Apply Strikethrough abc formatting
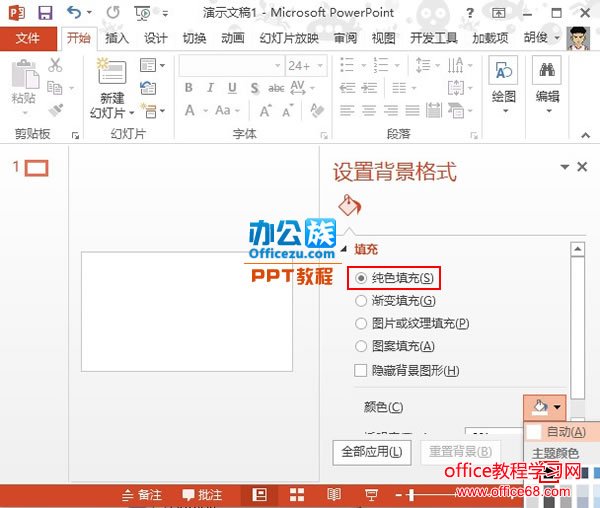This screenshot has height=508, width=600. point(276,88)
